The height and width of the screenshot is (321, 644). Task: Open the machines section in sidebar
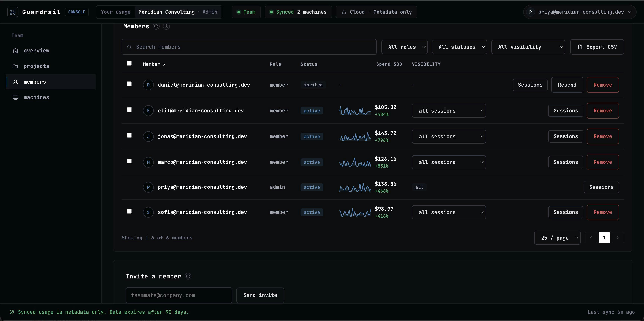(x=51, y=97)
